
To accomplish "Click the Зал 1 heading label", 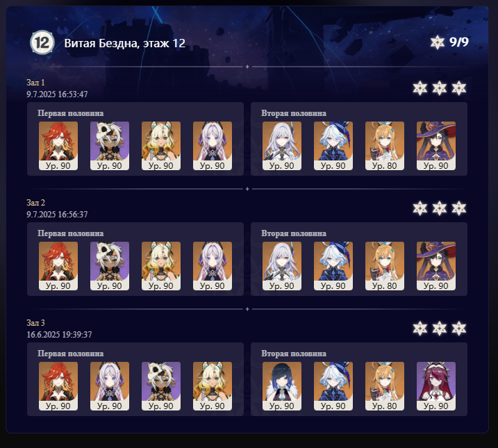I will [x=35, y=83].
